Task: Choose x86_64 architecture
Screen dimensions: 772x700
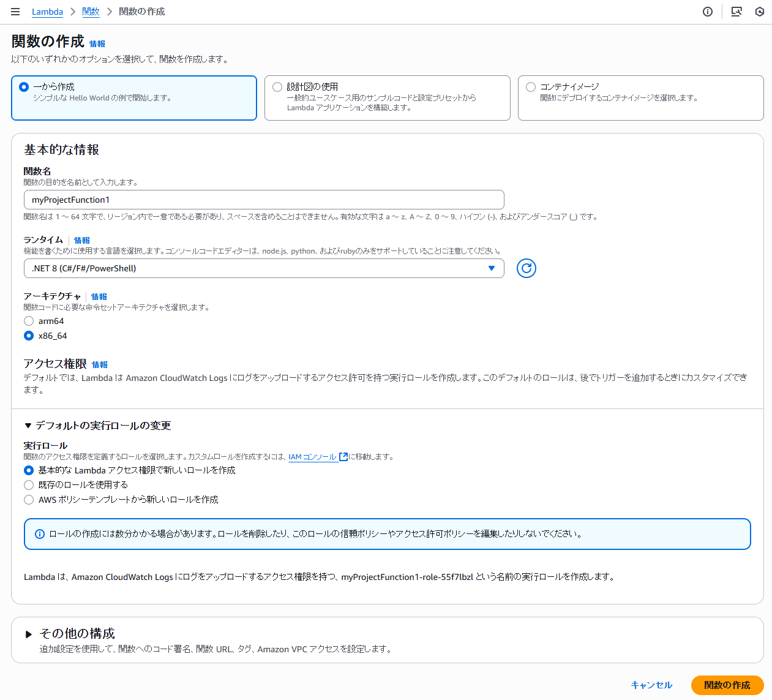Action: [29, 336]
